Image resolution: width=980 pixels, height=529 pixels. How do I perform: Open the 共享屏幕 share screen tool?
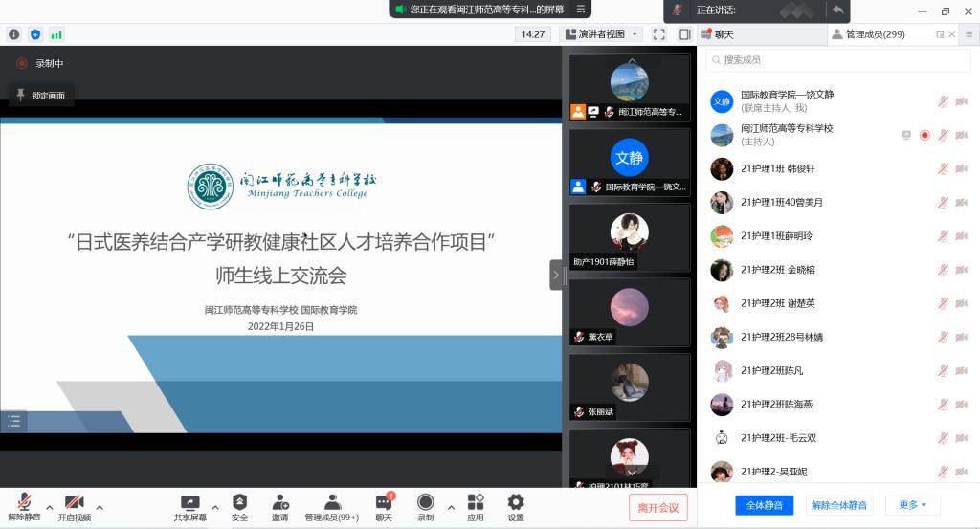189,502
